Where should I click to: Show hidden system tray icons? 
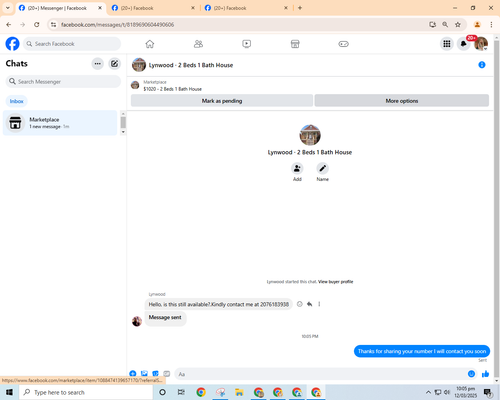pyautogui.click(x=428, y=392)
